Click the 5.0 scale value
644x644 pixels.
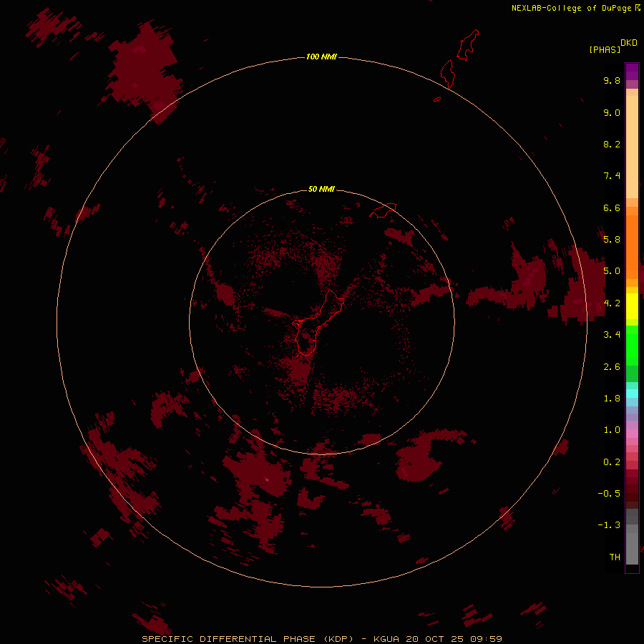[x=612, y=271]
